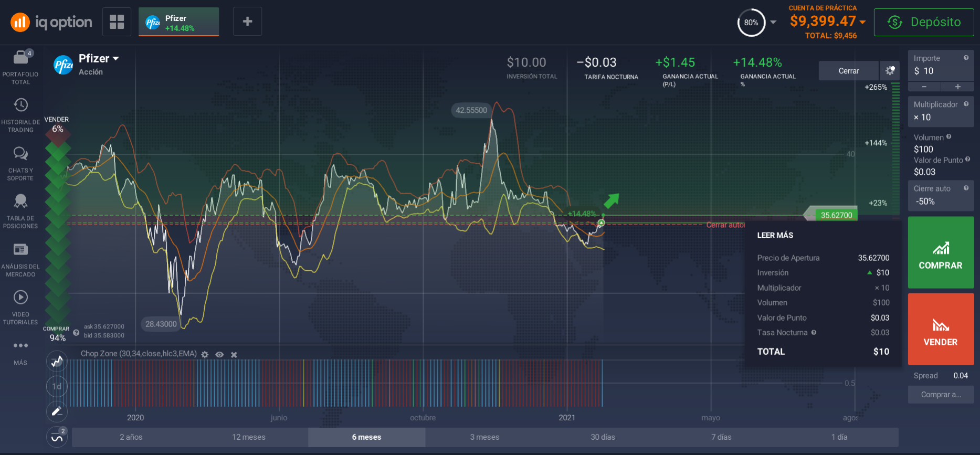Open Cierre auto help question mark
This screenshot has height=455, width=980.
pyautogui.click(x=966, y=188)
